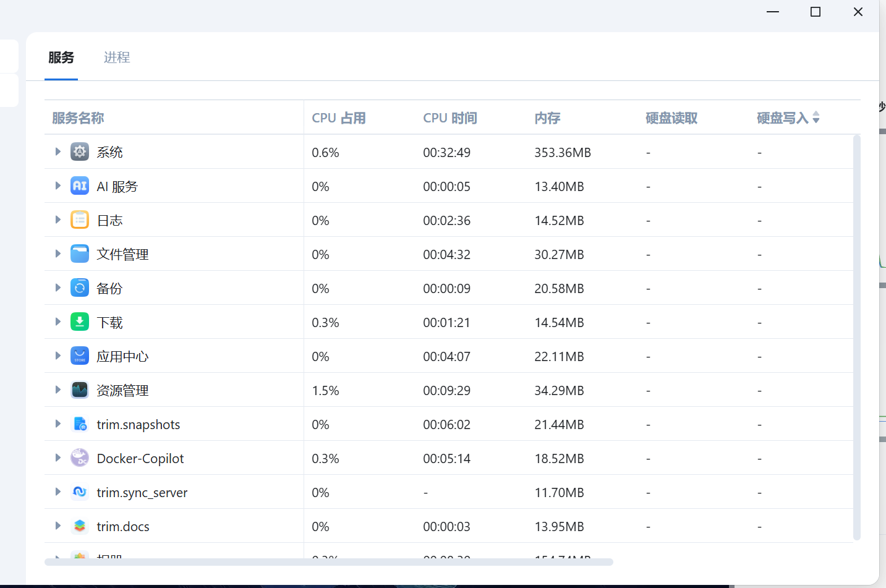Click the 备份 backup icon
Image resolution: width=886 pixels, height=588 pixels.
pos(80,288)
